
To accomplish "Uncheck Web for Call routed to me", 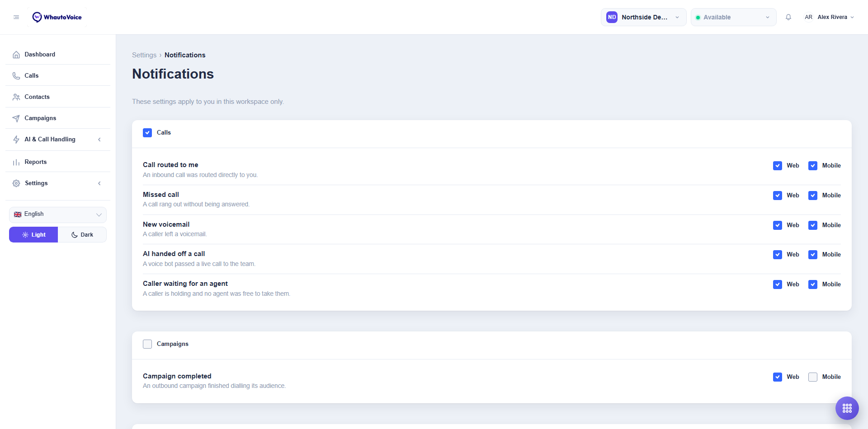I will 778,166.
